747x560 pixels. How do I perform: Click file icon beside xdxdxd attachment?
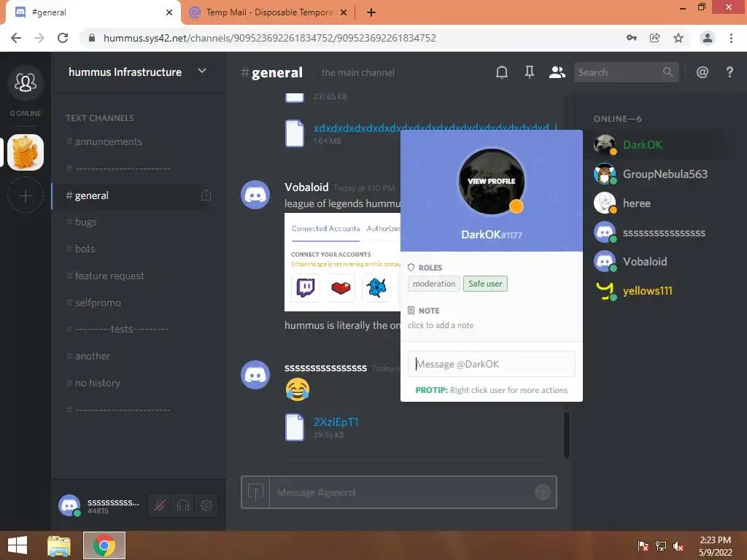coord(295,133)
